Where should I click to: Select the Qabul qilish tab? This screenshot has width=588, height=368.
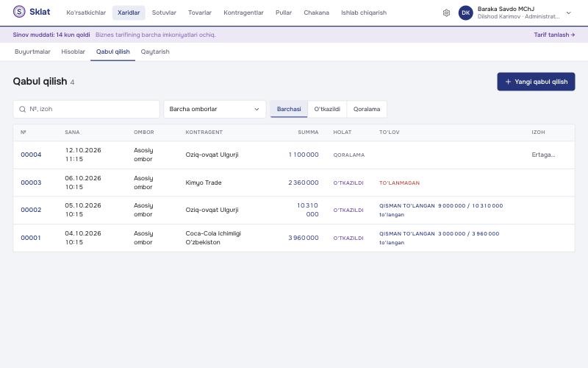tap(113, 52)
